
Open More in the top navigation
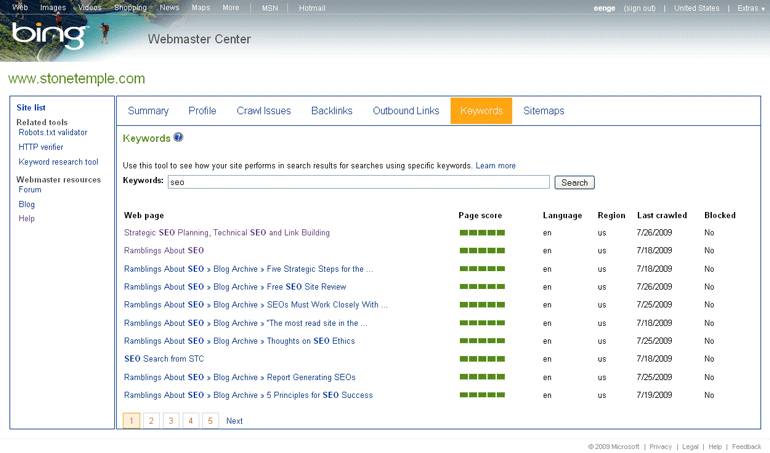point(231,8)
